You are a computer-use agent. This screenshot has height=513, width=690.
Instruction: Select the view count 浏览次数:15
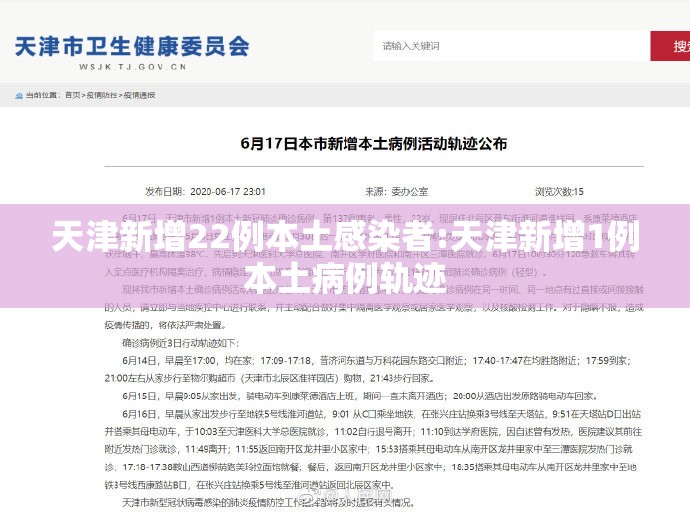(559, 191)
